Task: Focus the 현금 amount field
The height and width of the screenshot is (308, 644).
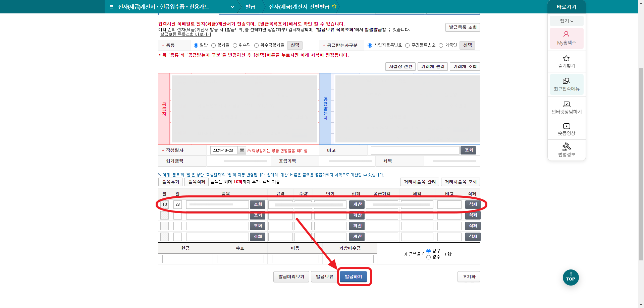Action: pyautogui.click(x=185, y=259)
